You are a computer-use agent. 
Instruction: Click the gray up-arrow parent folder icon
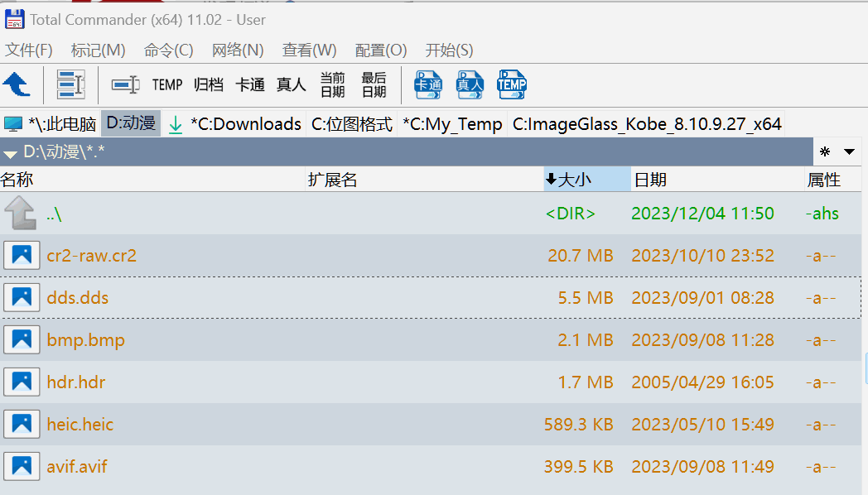(x=21, y=214)
